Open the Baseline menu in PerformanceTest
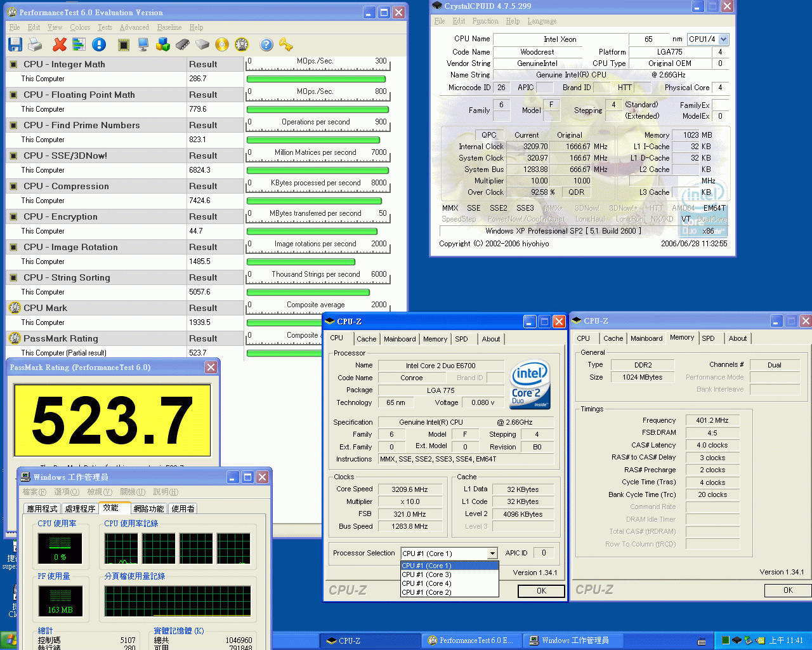The height and width of the screenshot is (650, 812). (x=169, y=27)
